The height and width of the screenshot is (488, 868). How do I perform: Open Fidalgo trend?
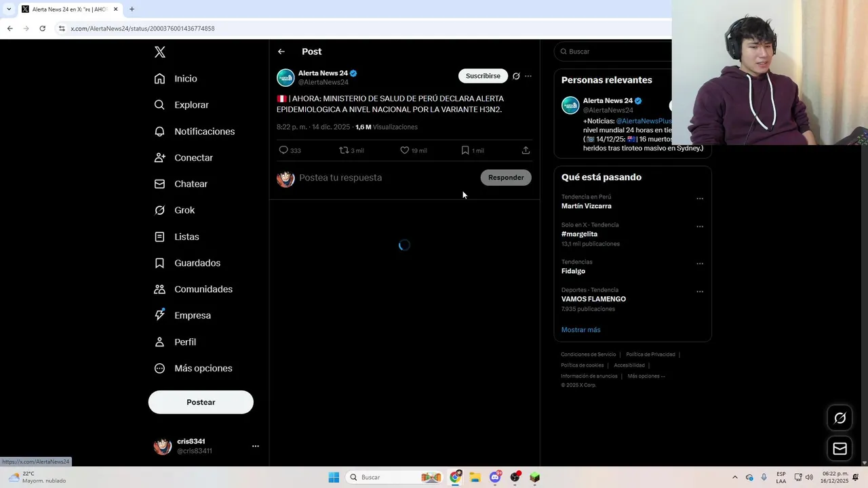[x=573, y=271]
